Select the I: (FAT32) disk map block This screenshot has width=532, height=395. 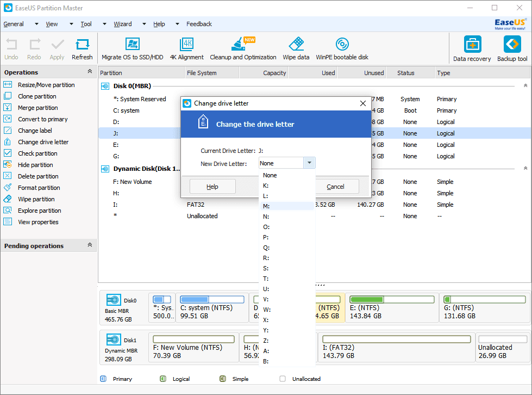tap(396, 348)
